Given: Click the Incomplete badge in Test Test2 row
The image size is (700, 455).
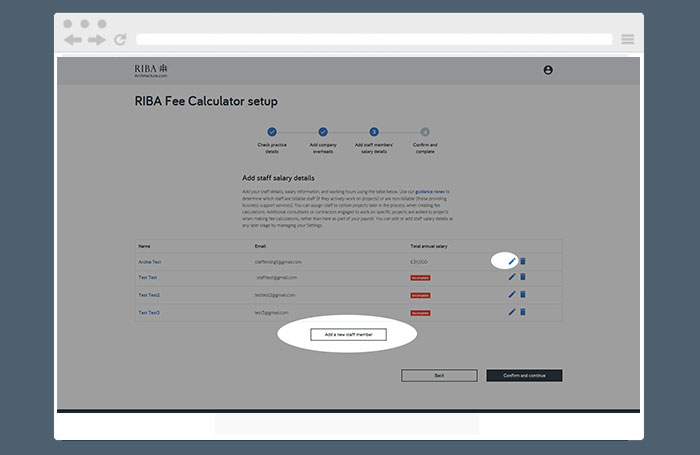Looking at the screenshot, I should 420,295.
